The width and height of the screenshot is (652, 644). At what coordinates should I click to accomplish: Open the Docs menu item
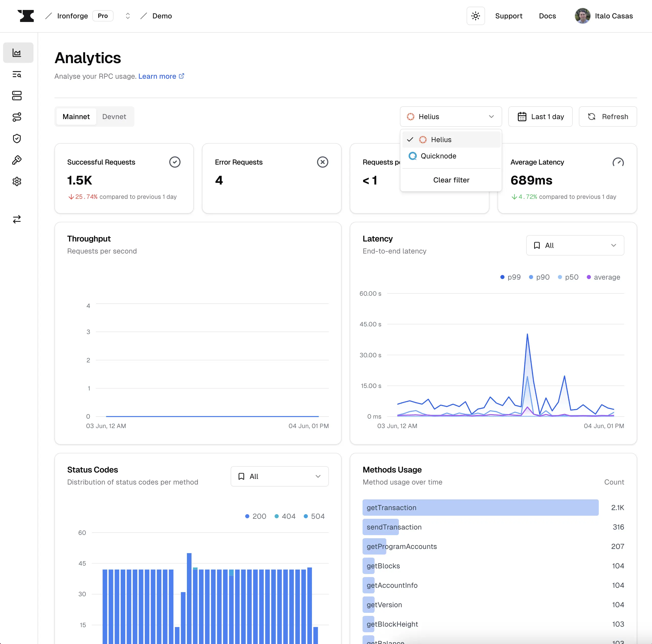pyautogui.click(x=547, y=16)
